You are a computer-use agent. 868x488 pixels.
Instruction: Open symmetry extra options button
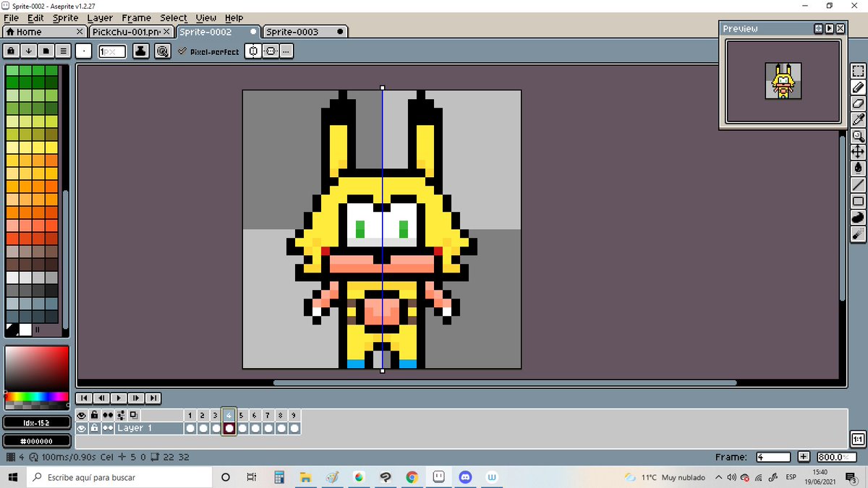(x=286, y=51)
